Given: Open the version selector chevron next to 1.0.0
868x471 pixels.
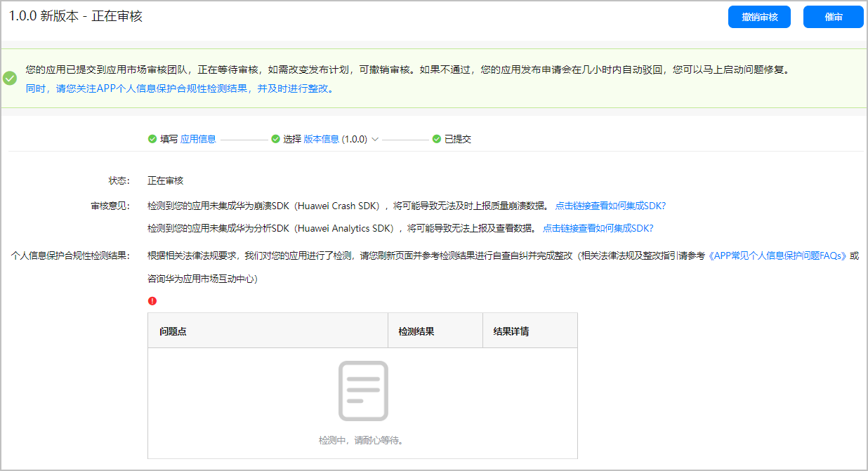Looking at the screenshot, I should coord(376,138).
